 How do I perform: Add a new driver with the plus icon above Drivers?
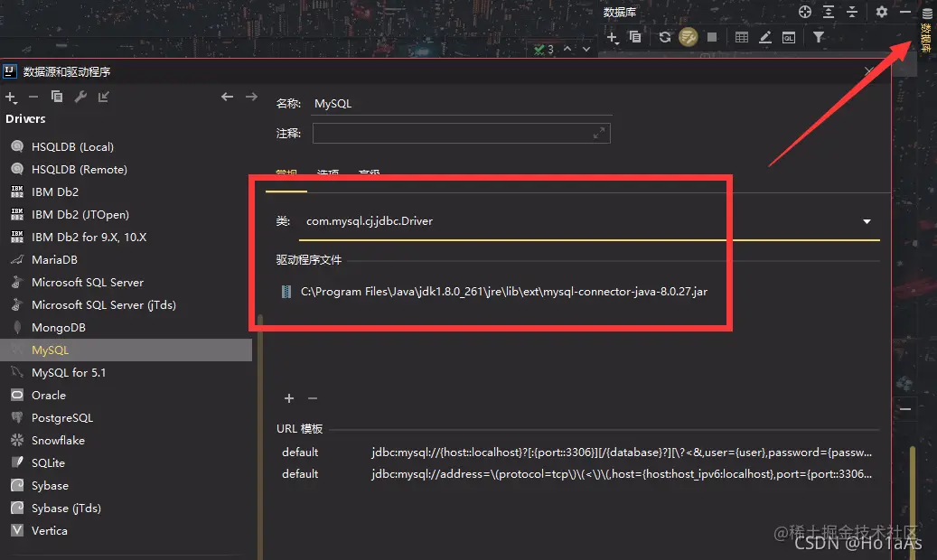click(12, 98)
